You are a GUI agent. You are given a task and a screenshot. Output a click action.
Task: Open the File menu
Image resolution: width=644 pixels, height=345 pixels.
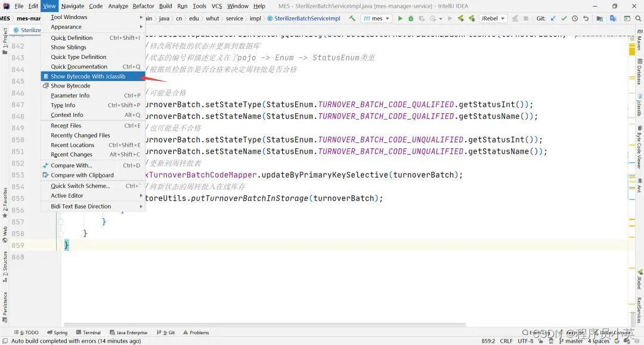click(19, 6)
